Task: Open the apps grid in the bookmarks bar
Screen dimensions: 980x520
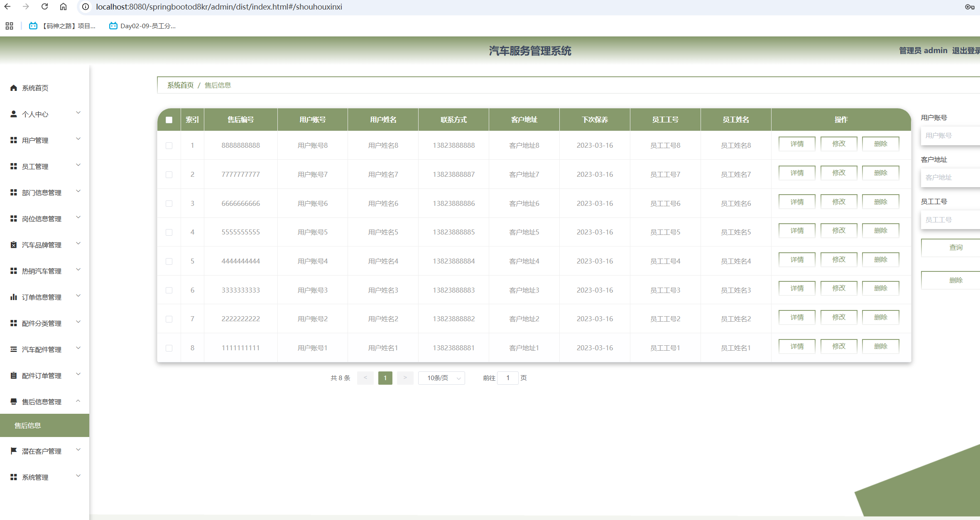Action: (x=9, y=26)
